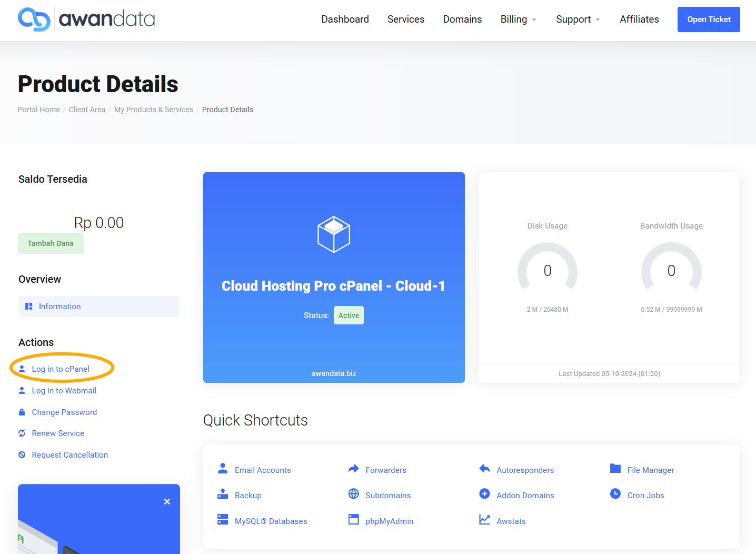Click the Log in to Webmail link
756x554 pixels.
(64, 391)
